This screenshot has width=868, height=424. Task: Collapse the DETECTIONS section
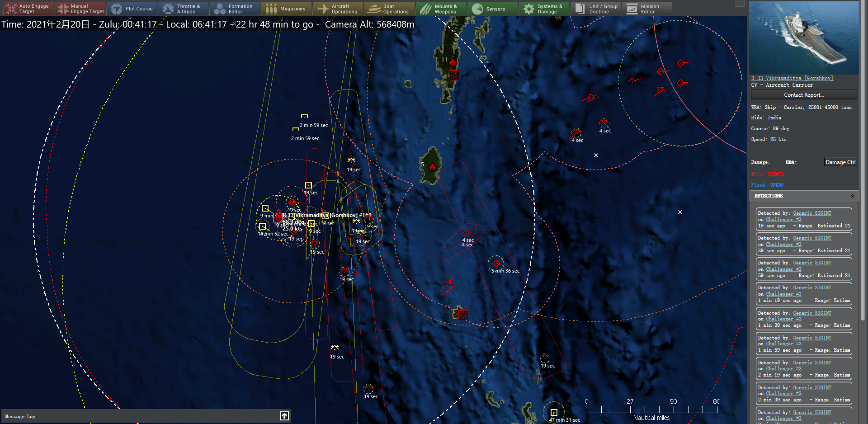tap(853, 196)
